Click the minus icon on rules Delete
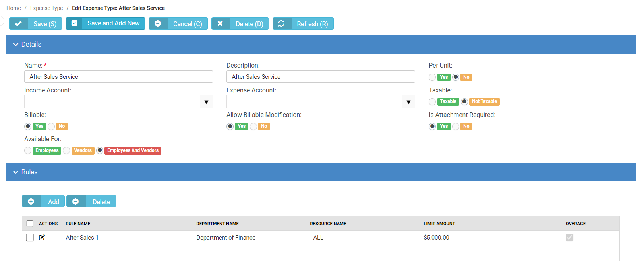 (x=75, y=202)
